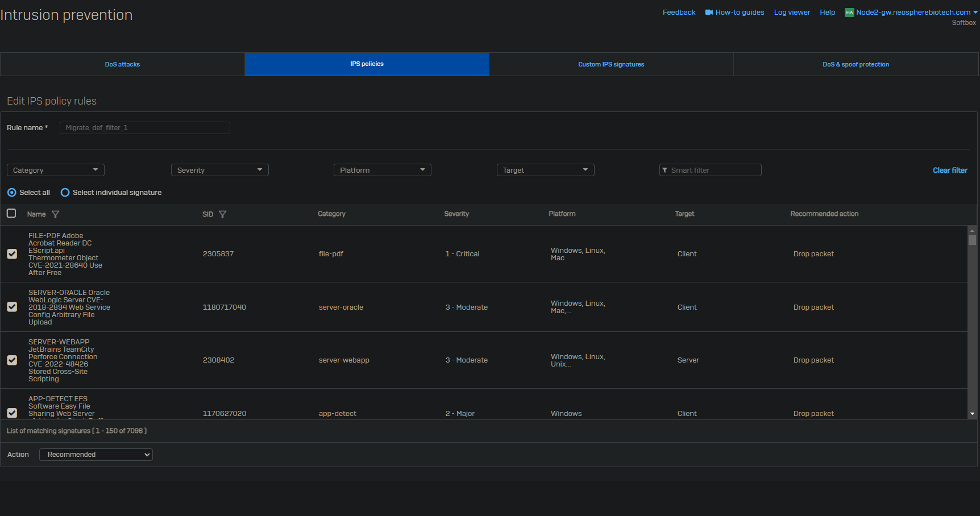Click the How-to guides video icon
The width and height of the screenshot is (980, 516).
coord(709,13)
